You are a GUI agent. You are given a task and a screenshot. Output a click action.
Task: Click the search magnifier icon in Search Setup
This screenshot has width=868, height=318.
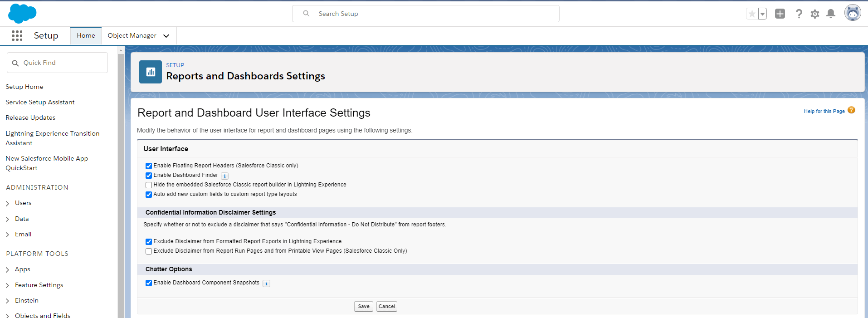click(307, 14)
